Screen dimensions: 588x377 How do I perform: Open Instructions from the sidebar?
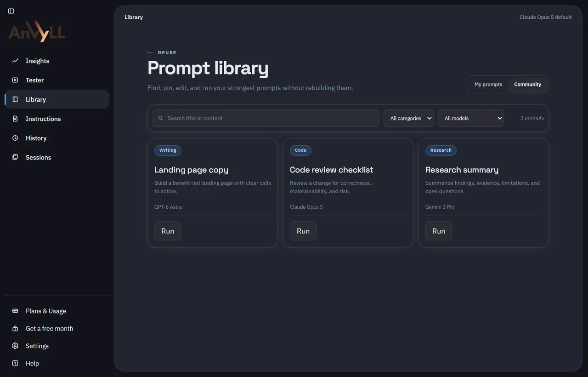pyautogui.click(x=57, y=119)
